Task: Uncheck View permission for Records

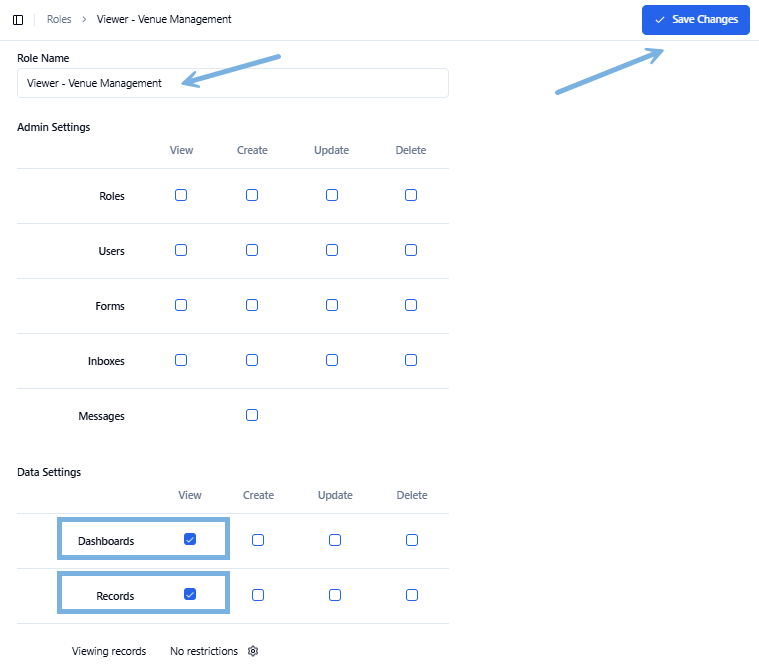Action: (190, 594)
